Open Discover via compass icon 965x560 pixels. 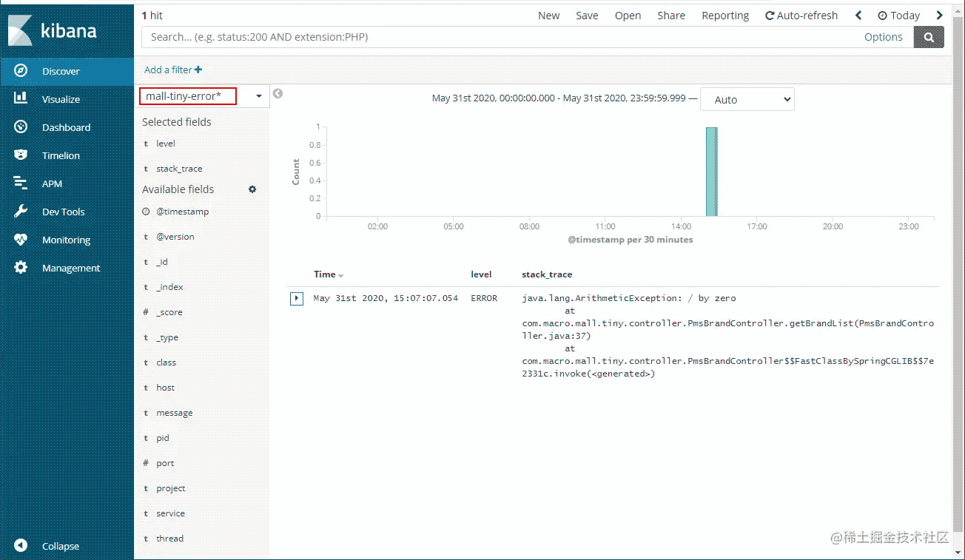(21, 71)
